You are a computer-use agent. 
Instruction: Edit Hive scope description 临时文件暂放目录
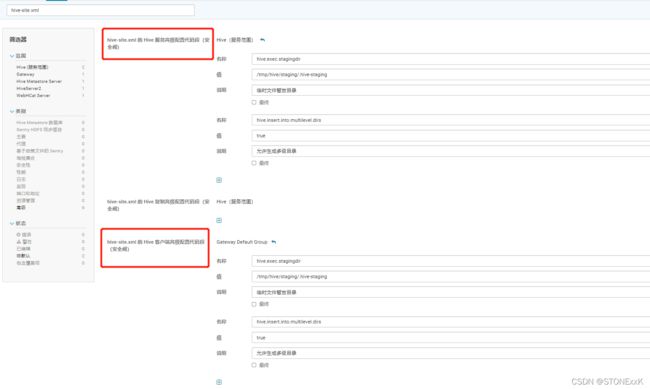[451, 90]
